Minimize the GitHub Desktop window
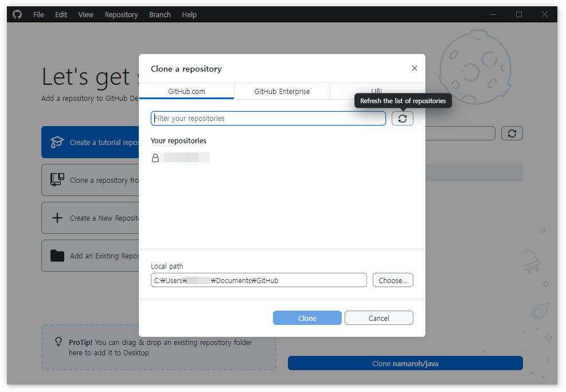This screenshot has width=566, height=392. pyautogui.click(x=493, y=14)
